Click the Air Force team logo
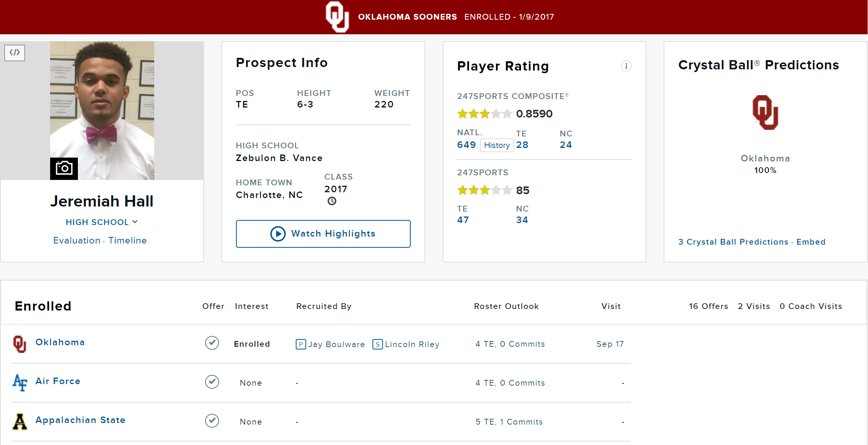868x445 pixels. coord(20,382)
